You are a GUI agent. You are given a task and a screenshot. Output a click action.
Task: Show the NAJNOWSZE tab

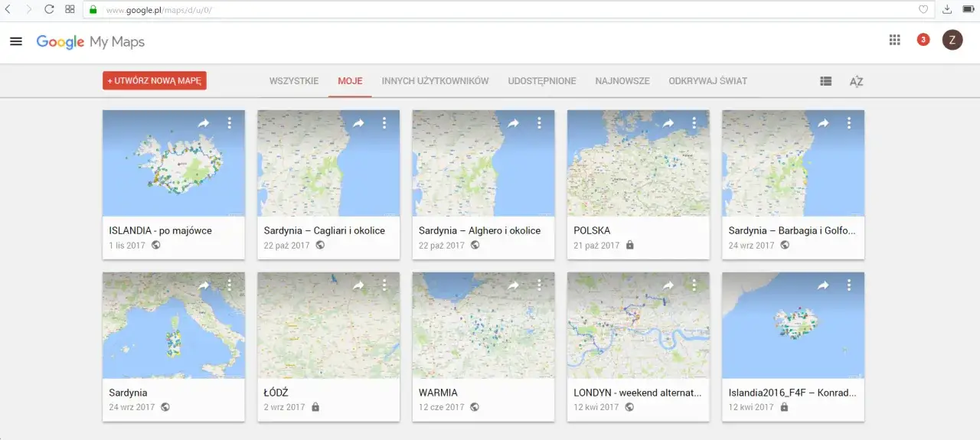[x=622, y=81]
